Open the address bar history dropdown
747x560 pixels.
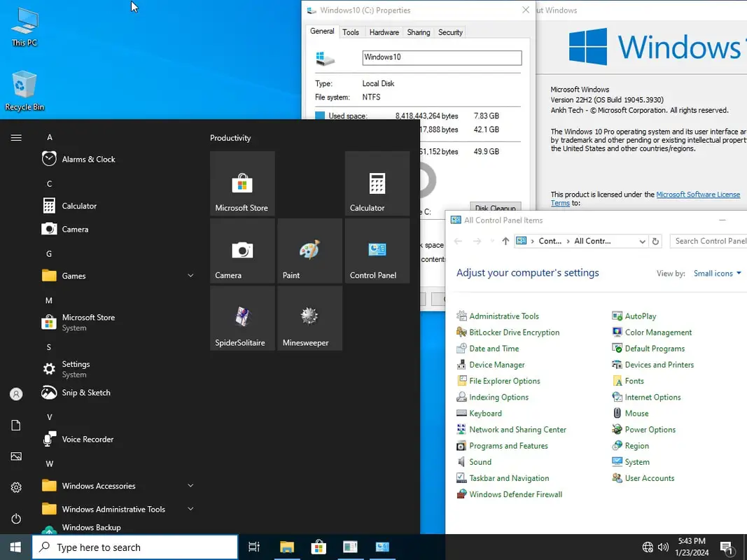(642, 241)
